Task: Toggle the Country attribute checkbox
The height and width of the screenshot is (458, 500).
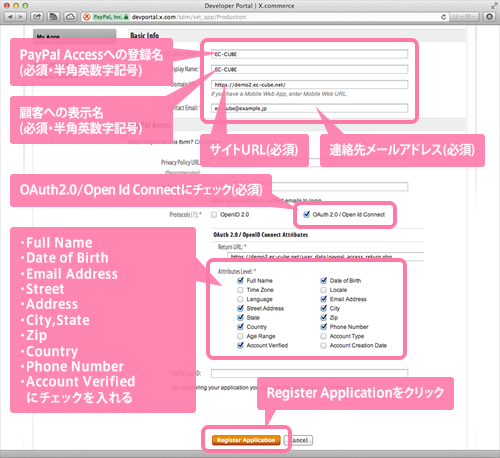Action: point(240,327)
